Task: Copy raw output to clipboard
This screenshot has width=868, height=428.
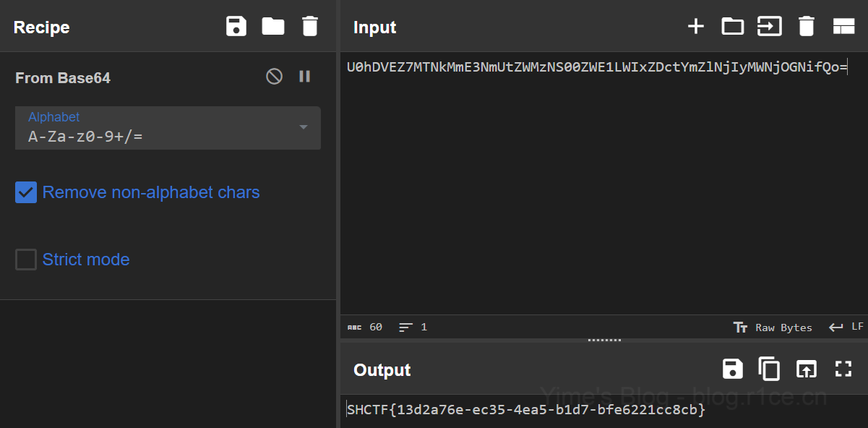Action: (769, 369)
